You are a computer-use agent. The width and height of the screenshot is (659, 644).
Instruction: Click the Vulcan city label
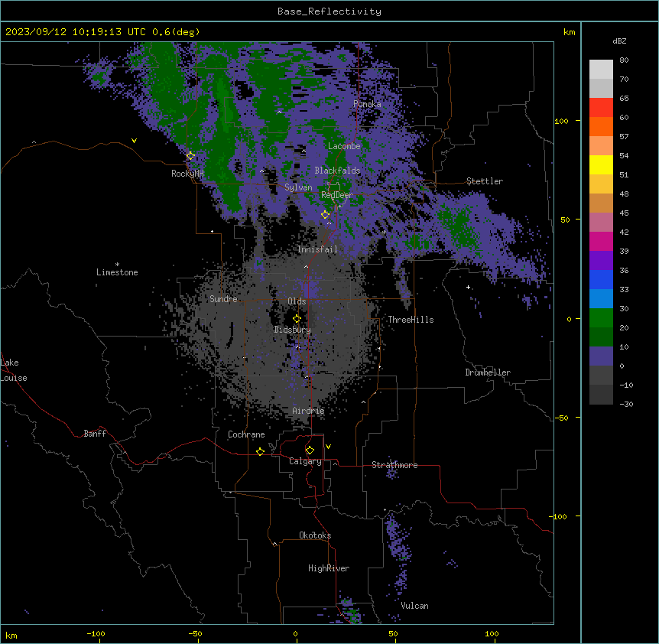(414, 606)
